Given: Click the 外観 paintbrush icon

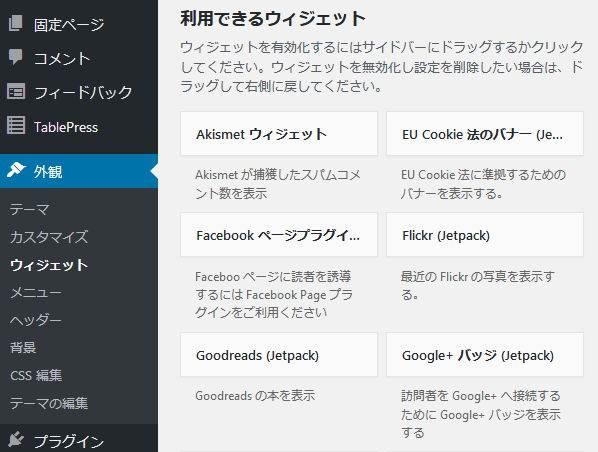Looking at the screenshot, I should point(16,170).
